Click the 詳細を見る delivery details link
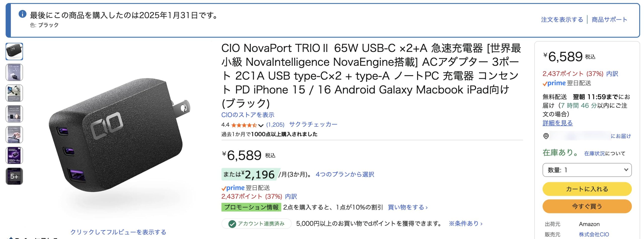Screen dimensions: 644x239 click(557, 123)
